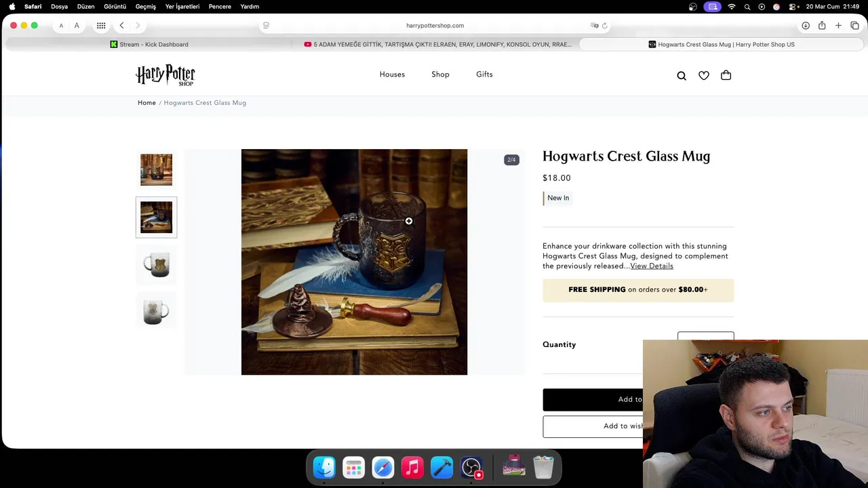This screenshot has width=868, height=488.
Task: Open the shopping bag cart icon
Action: [726, 75]
